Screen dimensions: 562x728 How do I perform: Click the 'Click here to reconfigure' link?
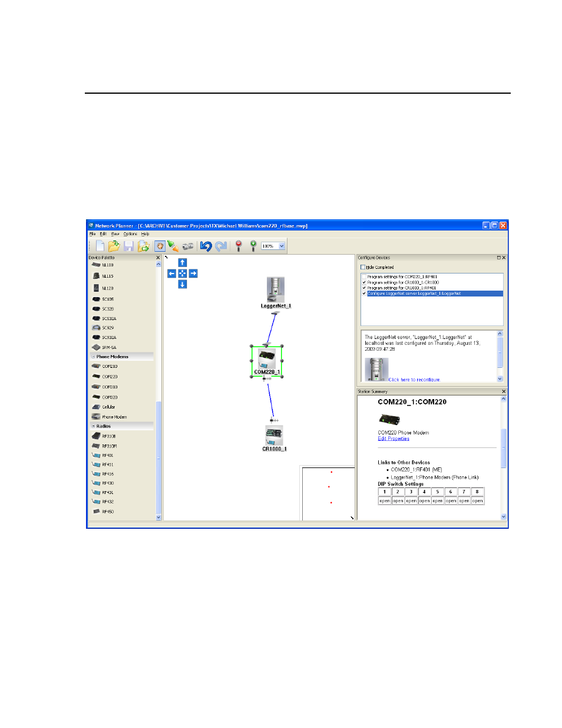pyautogui.click(x=414, y=380)
